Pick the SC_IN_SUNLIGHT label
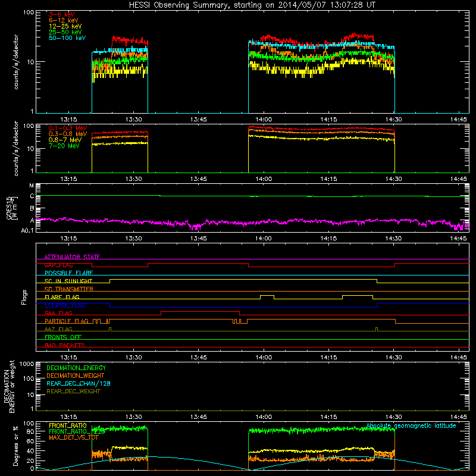Viewport: 476px width, 476px height. tap(68, 281)
